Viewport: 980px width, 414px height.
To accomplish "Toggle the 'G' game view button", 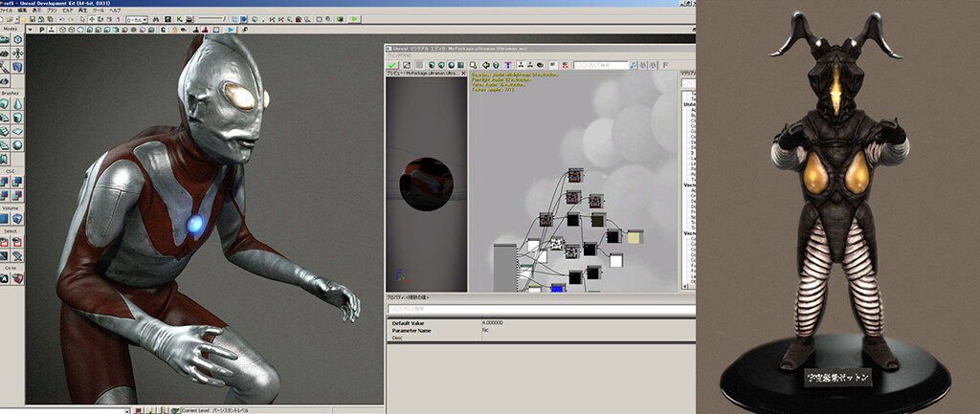I will 163,30.
